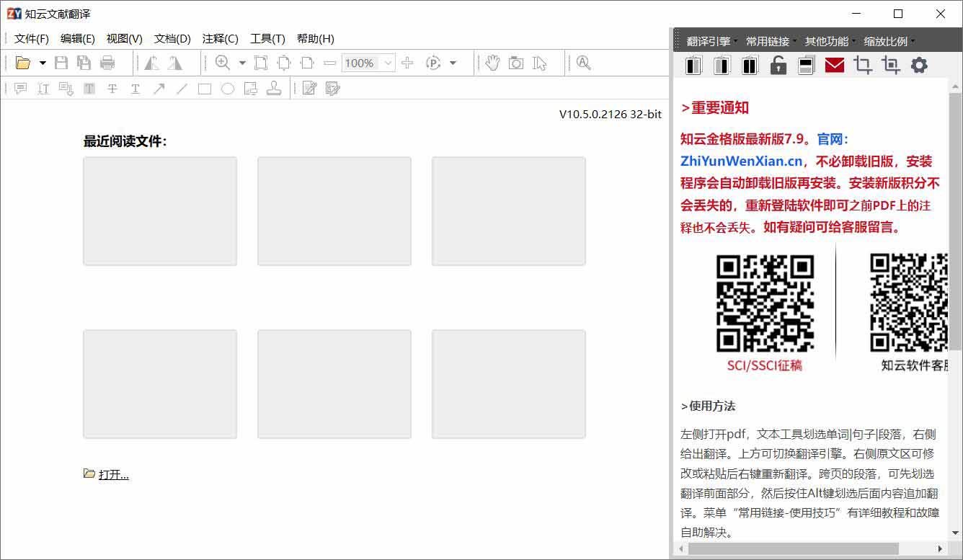
Task: Select the underline-T tool
Action: [x=136, y=89]
